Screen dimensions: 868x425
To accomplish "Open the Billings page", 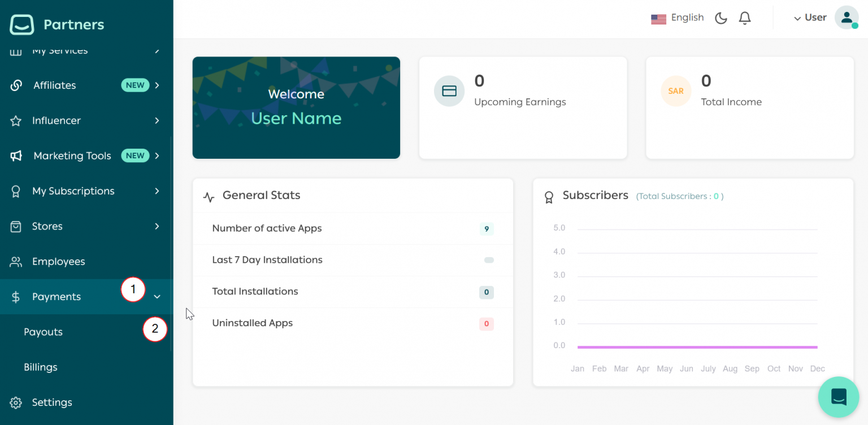I will (x=40, y=367).
